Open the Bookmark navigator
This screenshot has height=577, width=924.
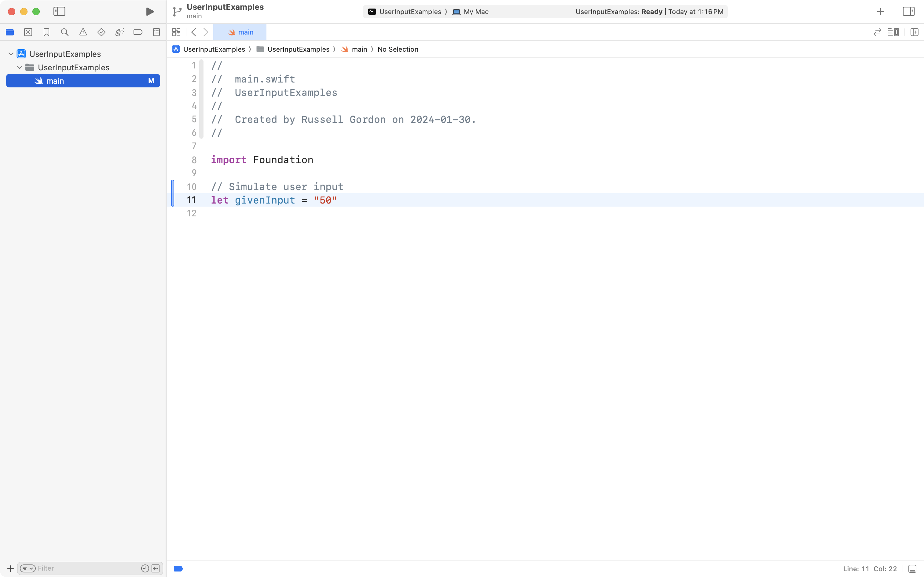point(46,32)
